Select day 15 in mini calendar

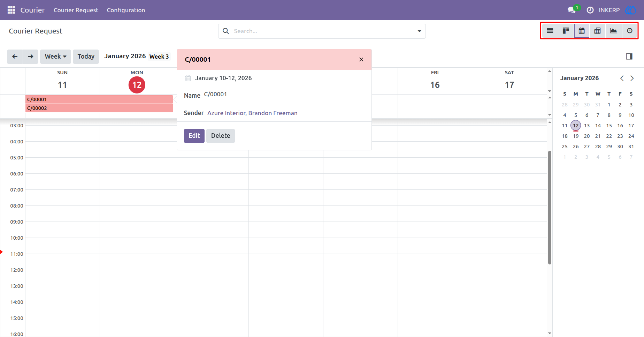pyautogui.click(x=609, y=126)
